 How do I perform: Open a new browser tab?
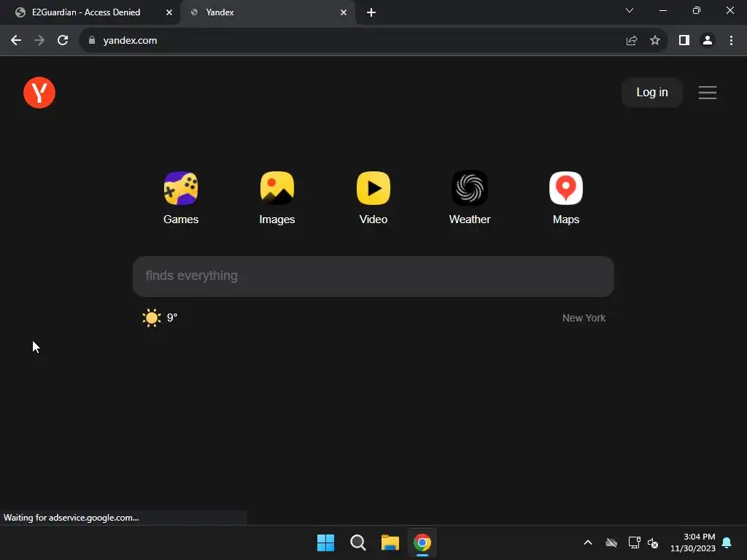371,12
